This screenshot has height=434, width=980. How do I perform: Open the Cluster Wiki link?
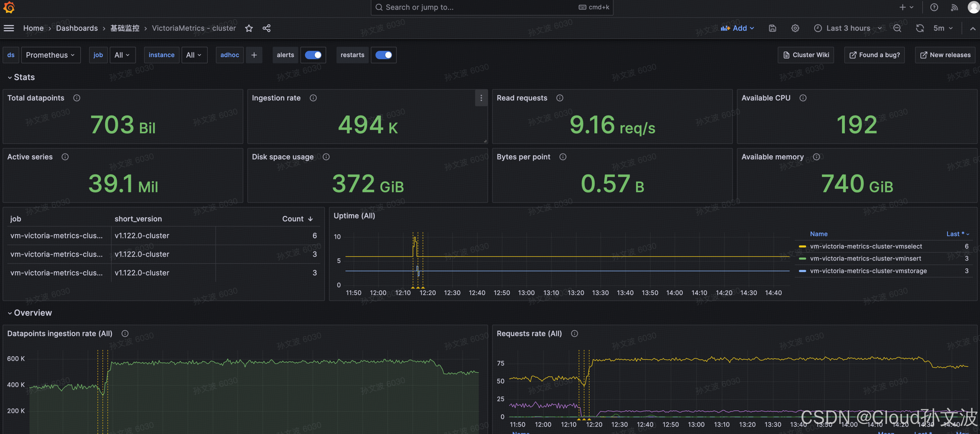(x=806, y=55)
